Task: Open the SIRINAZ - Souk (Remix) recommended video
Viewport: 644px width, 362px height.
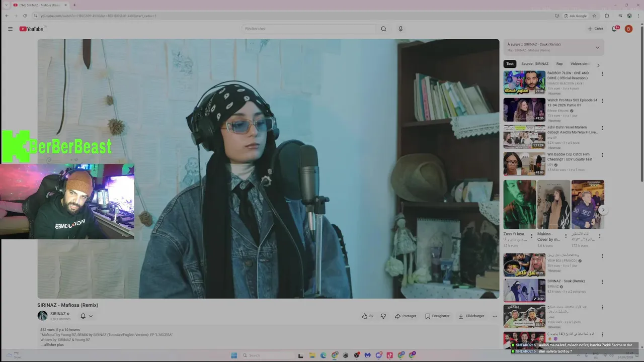Action: [x=524, y=291]
